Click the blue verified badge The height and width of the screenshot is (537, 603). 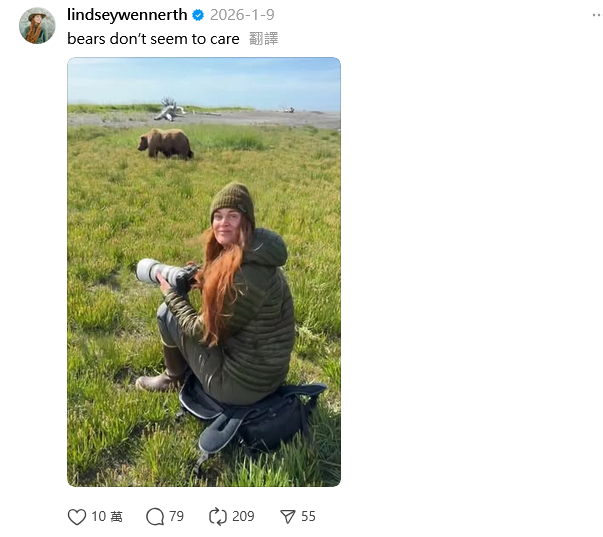(198, 15)
